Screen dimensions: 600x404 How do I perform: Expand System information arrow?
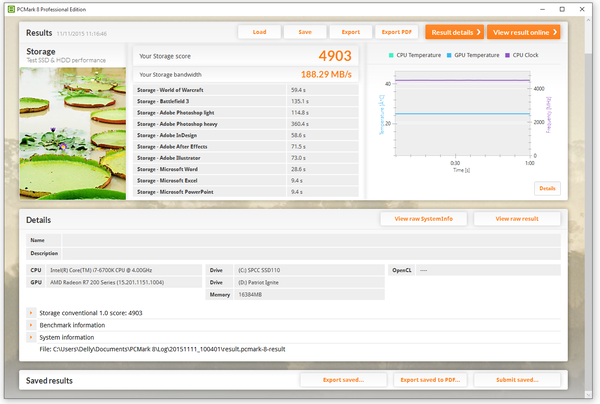pyautogui.click(x=31, y=337)
